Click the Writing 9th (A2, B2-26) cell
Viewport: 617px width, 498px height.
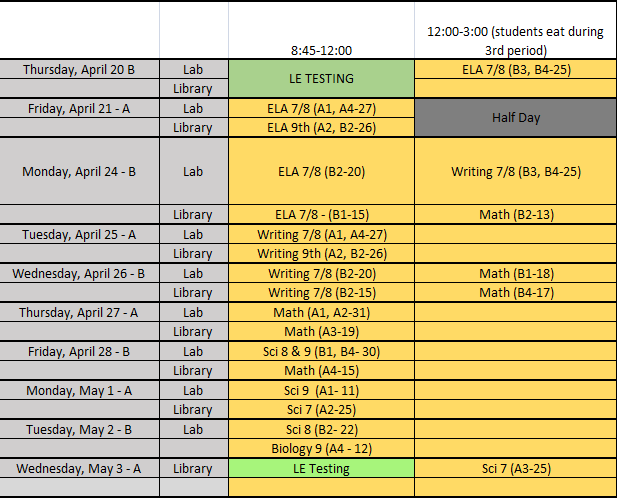(321, 253)
